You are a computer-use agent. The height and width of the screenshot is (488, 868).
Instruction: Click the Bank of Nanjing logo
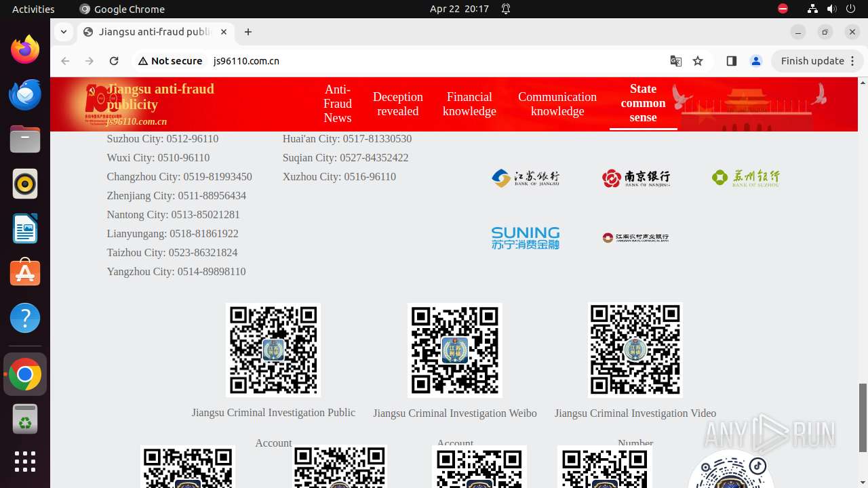pos(635,178)
